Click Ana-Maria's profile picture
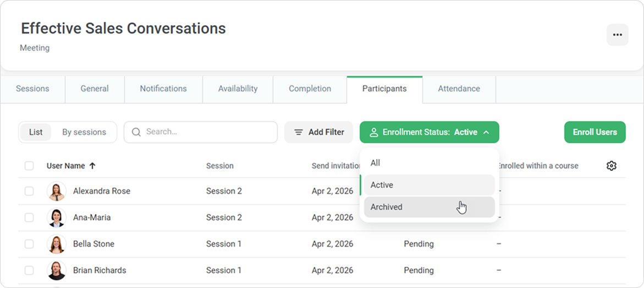The width and height of the screenshot is (644, 288). (x=57, y=218)
